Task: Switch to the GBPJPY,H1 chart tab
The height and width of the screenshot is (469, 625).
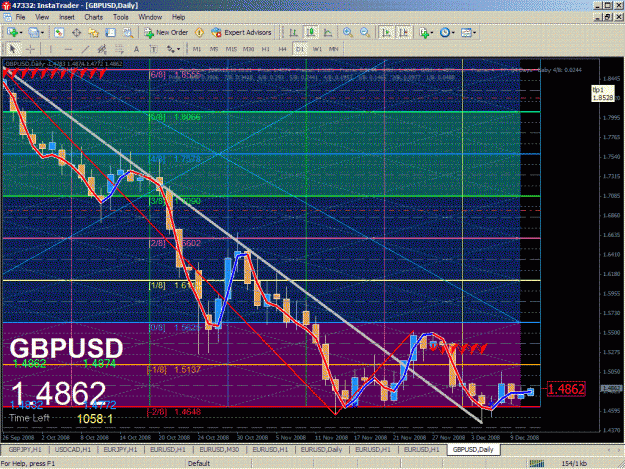Action: point(25,449)
